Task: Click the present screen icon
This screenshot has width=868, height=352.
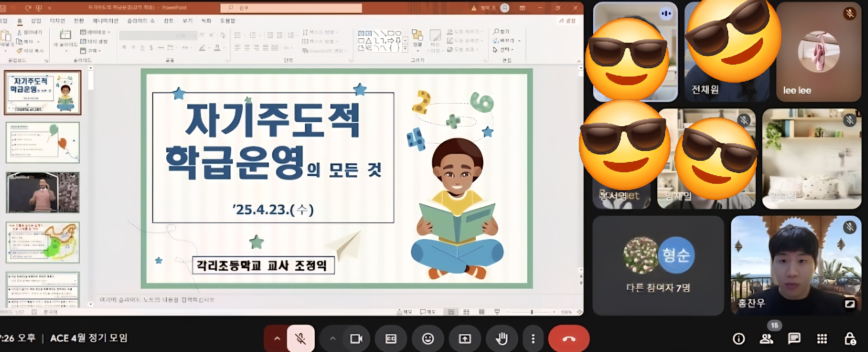Action: 465,339
